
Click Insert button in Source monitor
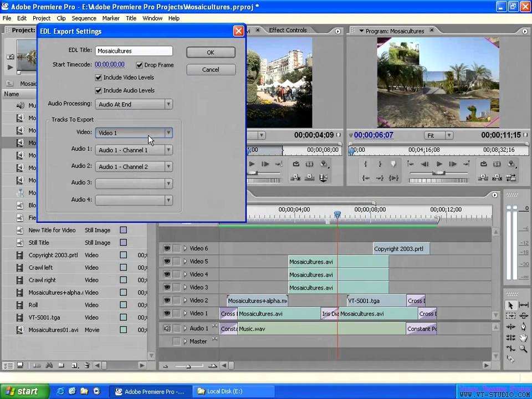(x=295, y=177)
